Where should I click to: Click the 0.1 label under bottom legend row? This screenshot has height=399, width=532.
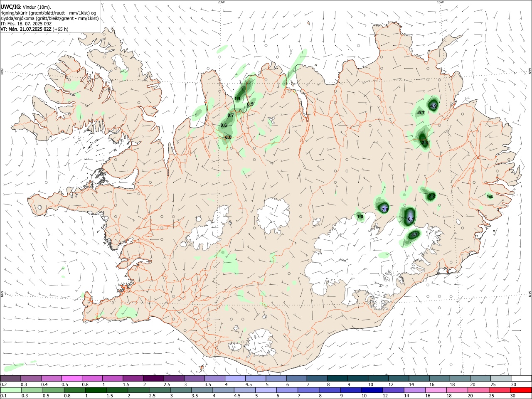(4, 396)
